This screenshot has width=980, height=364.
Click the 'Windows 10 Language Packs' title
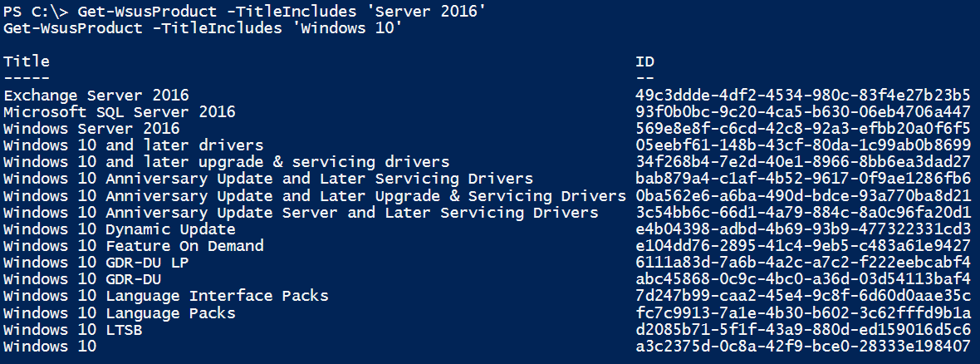click(120, 312)
